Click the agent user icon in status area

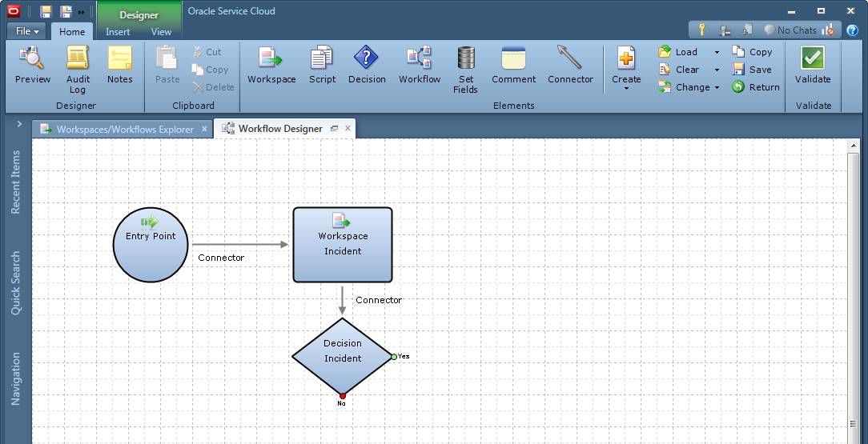pyautogui.click(x=724, y=30)
